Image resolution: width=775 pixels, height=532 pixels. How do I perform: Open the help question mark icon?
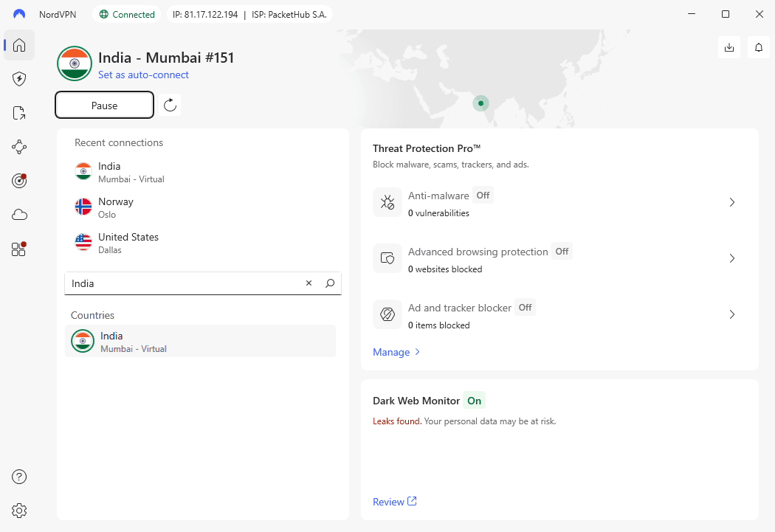click(19, 477)
